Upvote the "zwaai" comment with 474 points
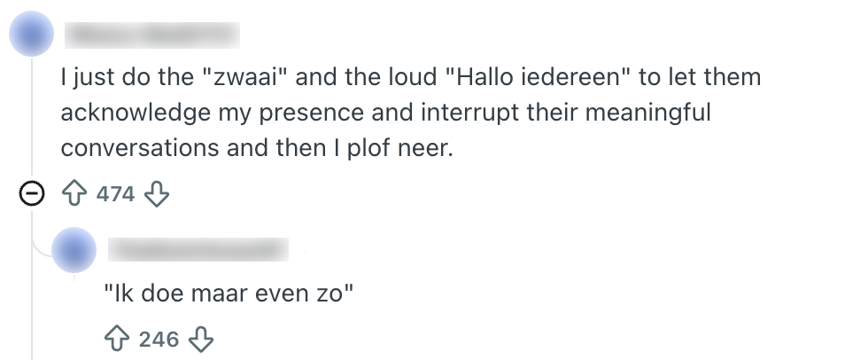 click(x=75, y=194)
